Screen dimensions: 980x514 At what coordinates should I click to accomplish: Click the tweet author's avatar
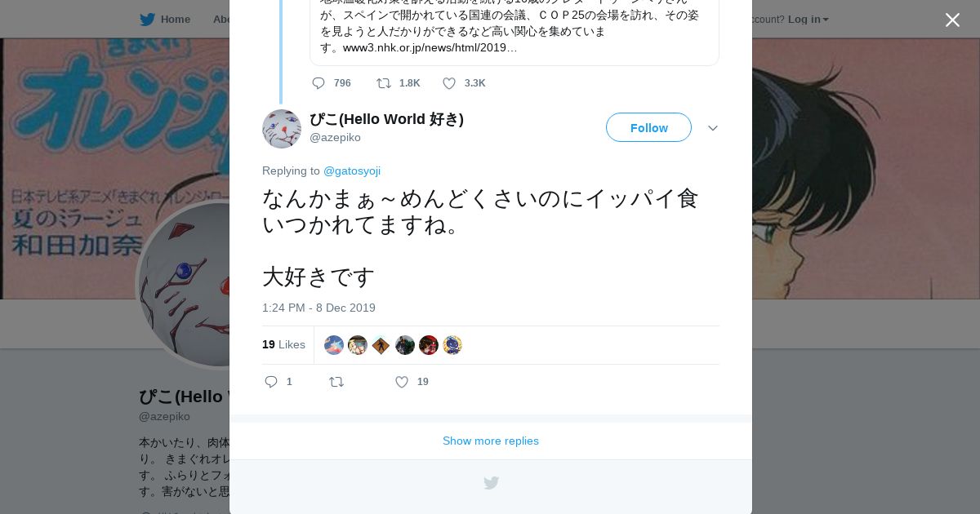[282, 129]
